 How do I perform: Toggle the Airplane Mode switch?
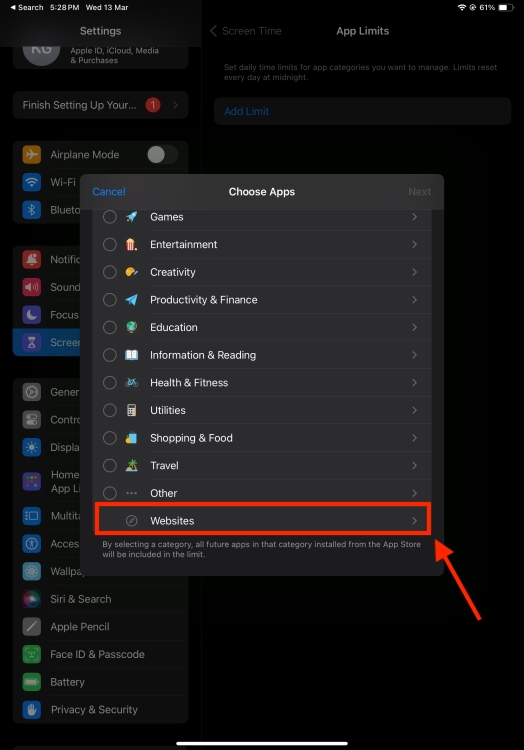(x=163, y=154)
